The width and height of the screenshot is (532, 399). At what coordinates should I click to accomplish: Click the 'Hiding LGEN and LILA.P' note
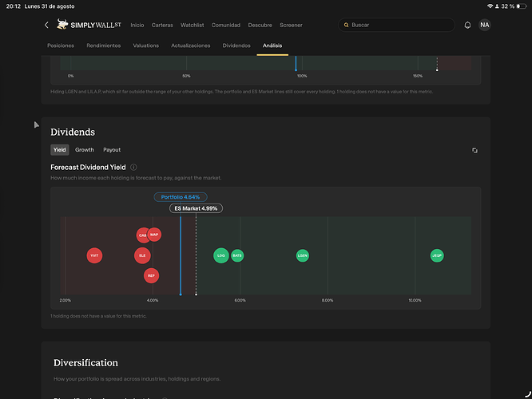241,92
